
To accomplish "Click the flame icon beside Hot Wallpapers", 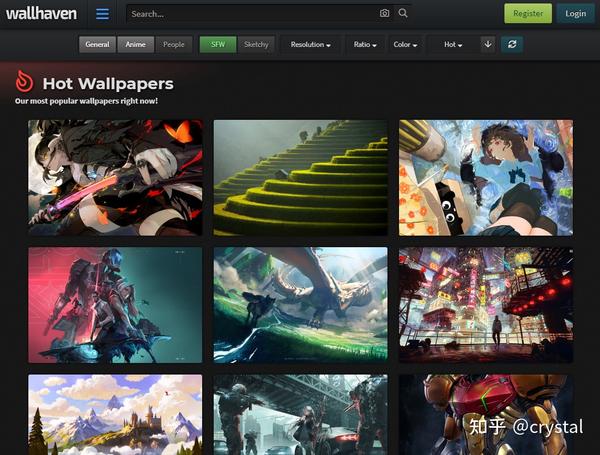I will tap(24, 81).
